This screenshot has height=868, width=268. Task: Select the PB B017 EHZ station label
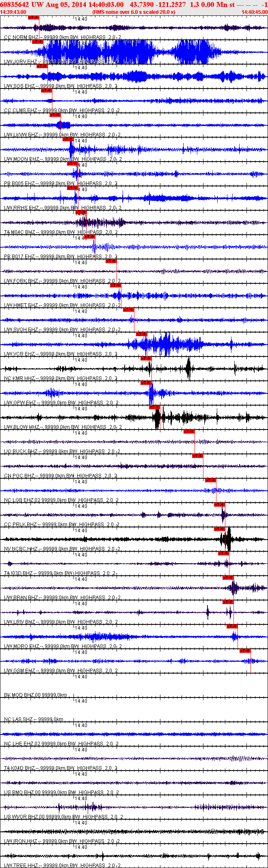point(19,257)
